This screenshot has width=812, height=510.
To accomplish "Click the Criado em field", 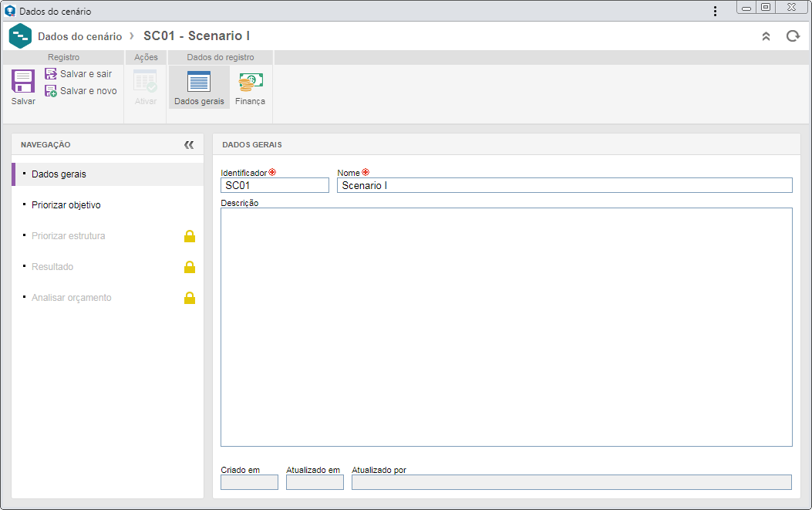I will point(250,482).
